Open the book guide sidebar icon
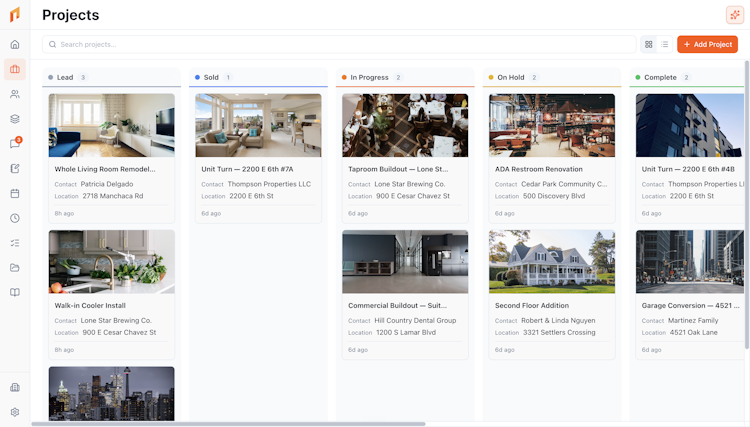750x427 pixels. 15,293
